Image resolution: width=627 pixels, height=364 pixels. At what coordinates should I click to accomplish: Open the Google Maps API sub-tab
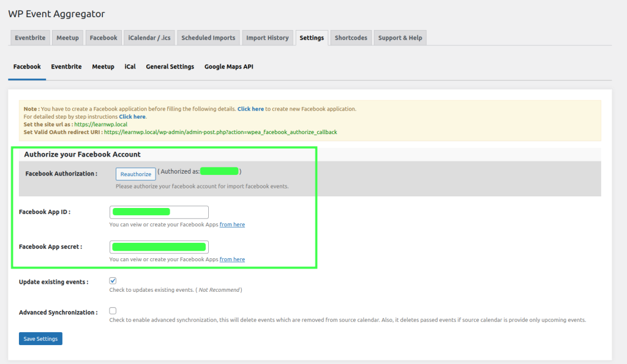point(228,67)
